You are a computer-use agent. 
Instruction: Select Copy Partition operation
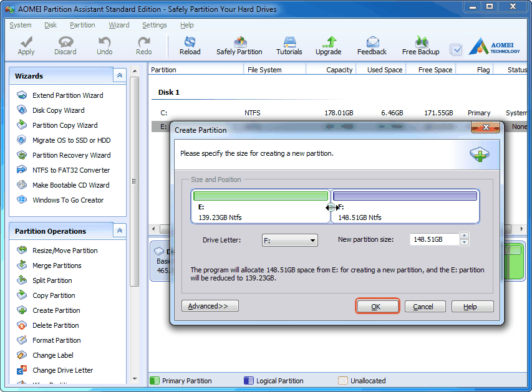point(54,295)
